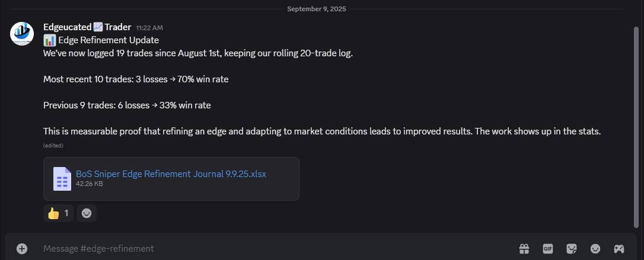Screen dimensions: 644x260
Task: Open Edgeucated Trader's profile avatar
Action: coord(22,33)
